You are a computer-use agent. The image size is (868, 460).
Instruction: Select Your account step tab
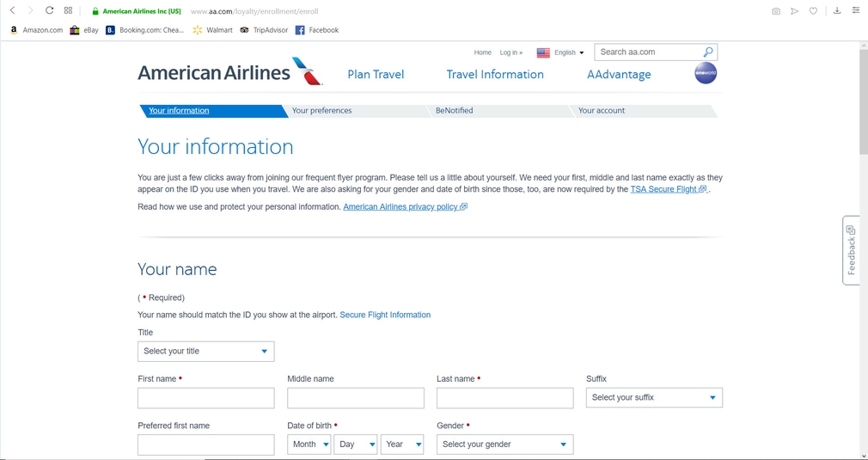(643, 111)
